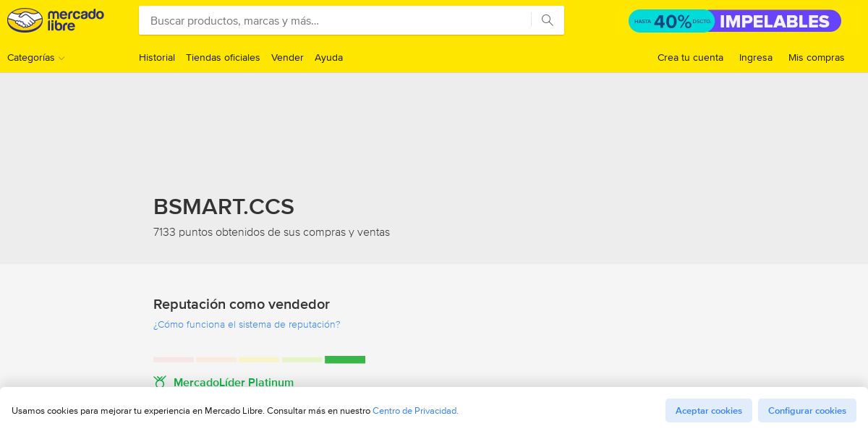Click the Reputación como vendedor heading

coord(242,305)
